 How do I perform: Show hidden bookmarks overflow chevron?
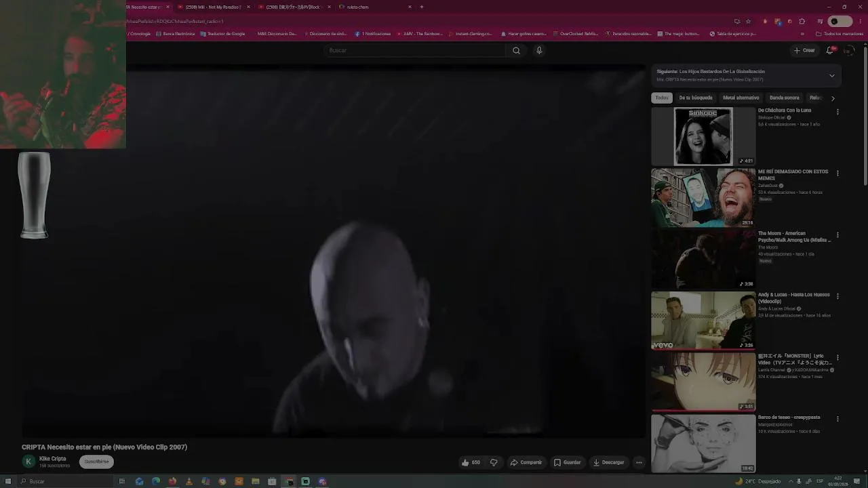pyautogui.click(x=802, y=34)
